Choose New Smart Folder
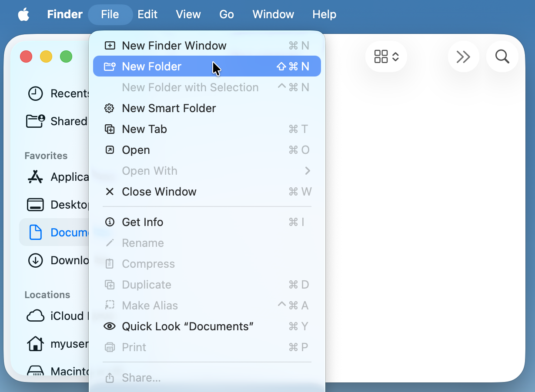The image size is (535, 392). 207,108
